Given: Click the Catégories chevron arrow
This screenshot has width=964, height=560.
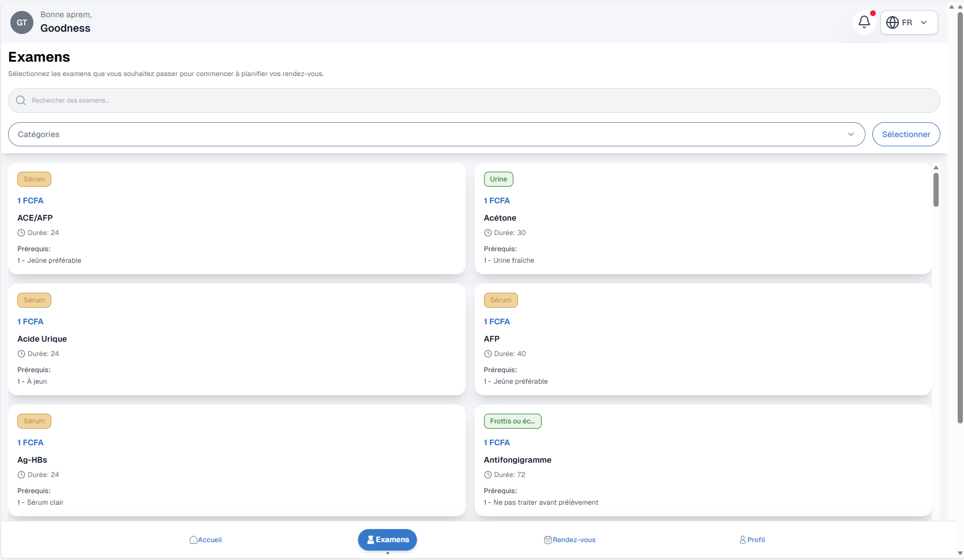Looking at the screenshot, I should (850, 134).
